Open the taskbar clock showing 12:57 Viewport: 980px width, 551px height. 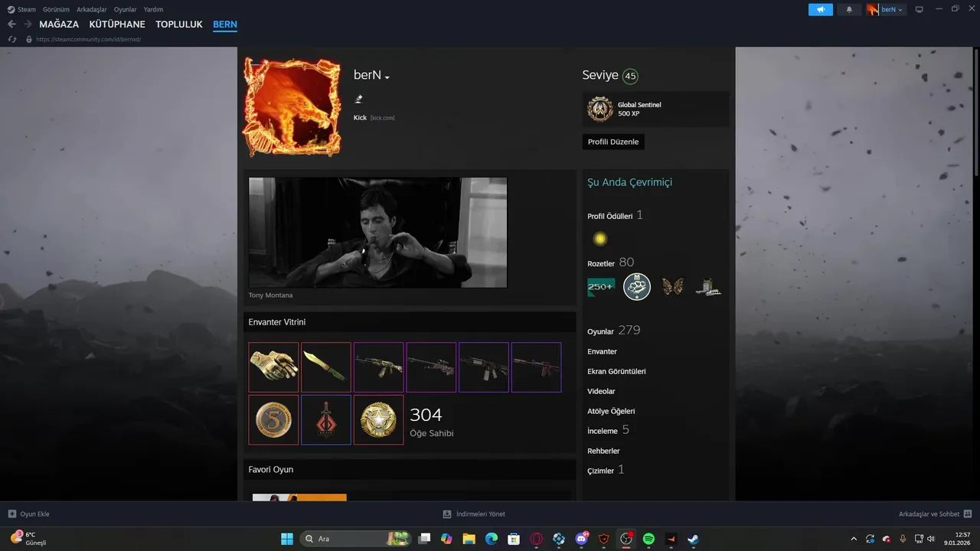click(959, 539)
